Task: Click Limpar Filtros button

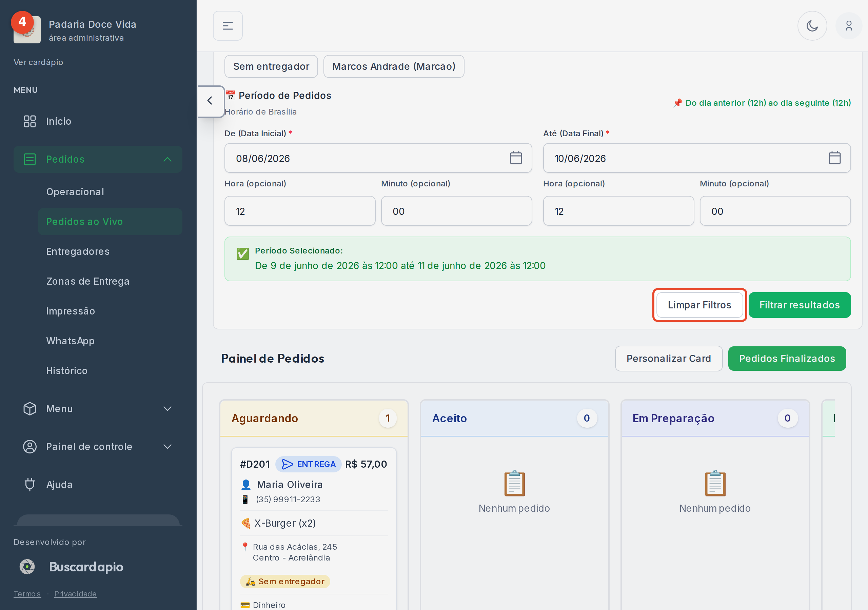Action: pyautogui.click(x=699, y=305)
